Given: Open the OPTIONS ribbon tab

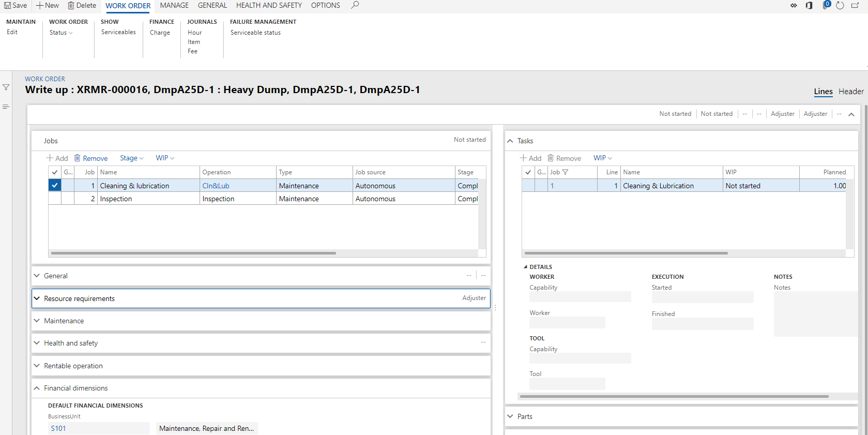Looking at the screenshot, I should [x=326, y=5].
